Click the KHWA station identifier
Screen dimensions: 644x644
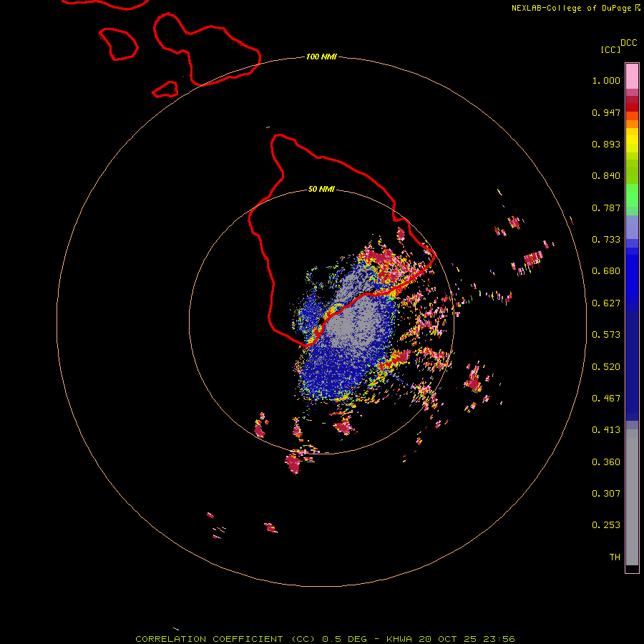pos(399,639)
